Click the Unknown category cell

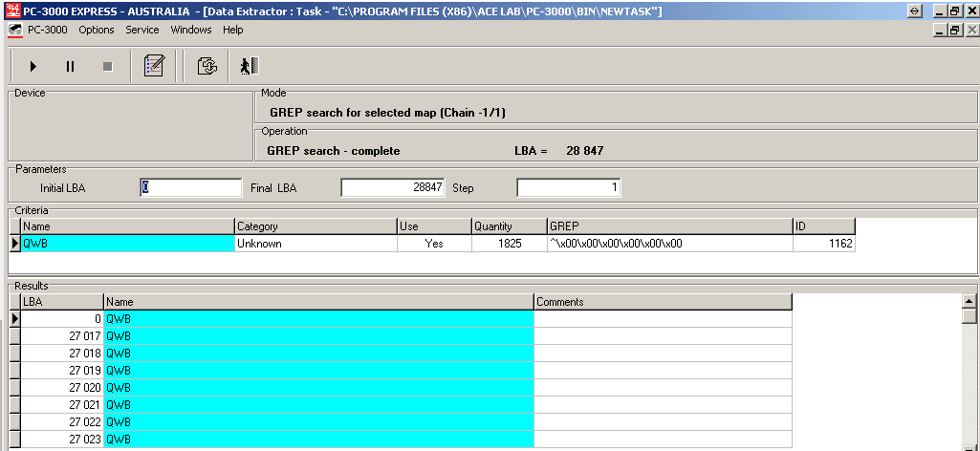coord(316,244)
